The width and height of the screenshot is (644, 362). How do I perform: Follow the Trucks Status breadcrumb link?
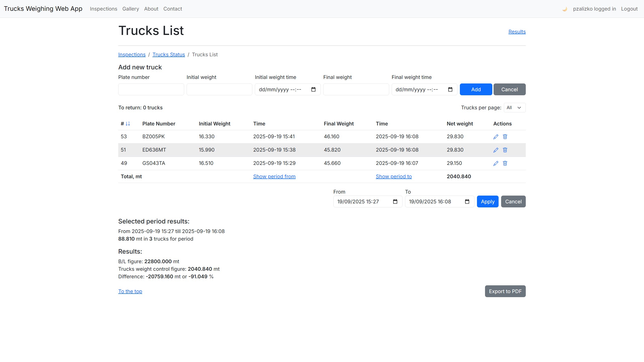click(x=169, y=55)
